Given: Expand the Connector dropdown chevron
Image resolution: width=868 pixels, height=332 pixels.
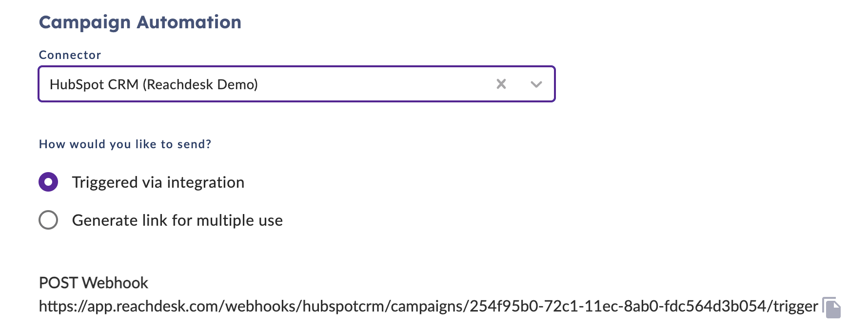Looking at the screenshot, I should tap(536, 84).
